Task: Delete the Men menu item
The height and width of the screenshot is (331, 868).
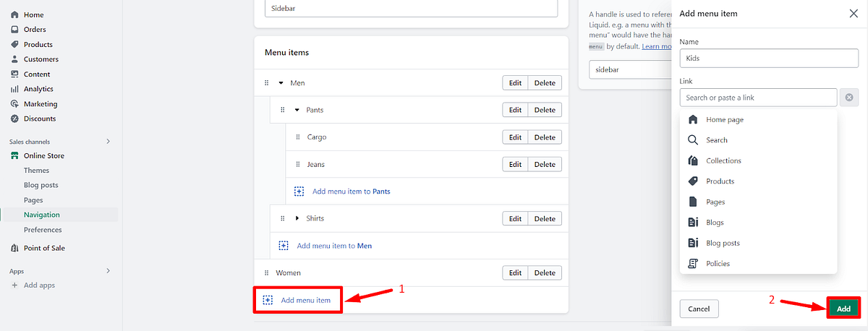Action: coord(545,83)
